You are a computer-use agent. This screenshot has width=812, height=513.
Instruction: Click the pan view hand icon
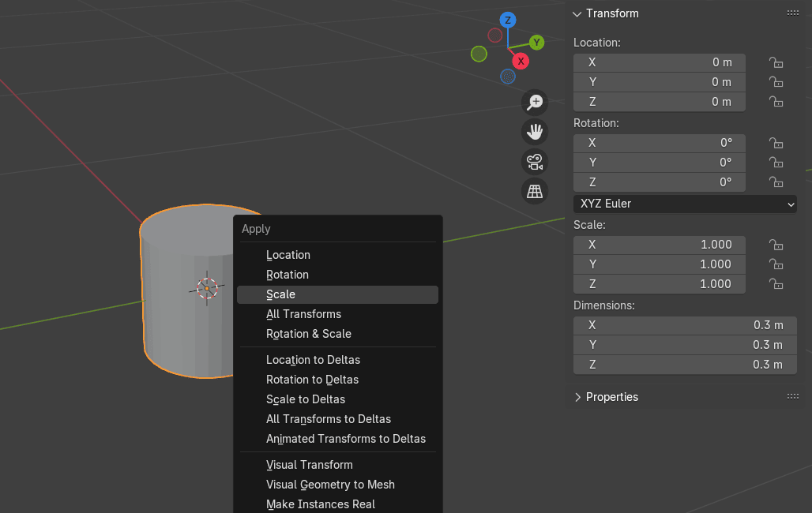[535, 132]
